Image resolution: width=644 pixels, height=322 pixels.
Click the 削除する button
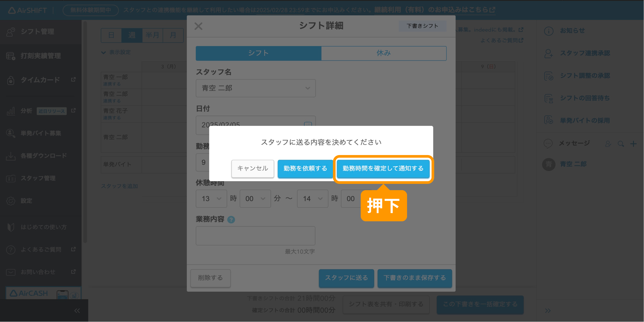tap(210, 278)
